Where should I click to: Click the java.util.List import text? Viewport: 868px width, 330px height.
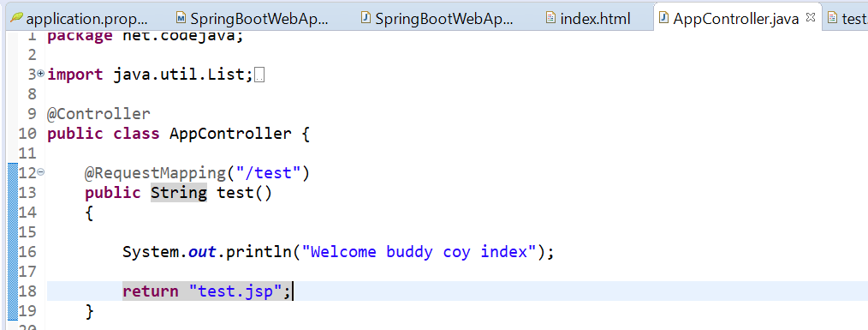(x=182, y=75)
